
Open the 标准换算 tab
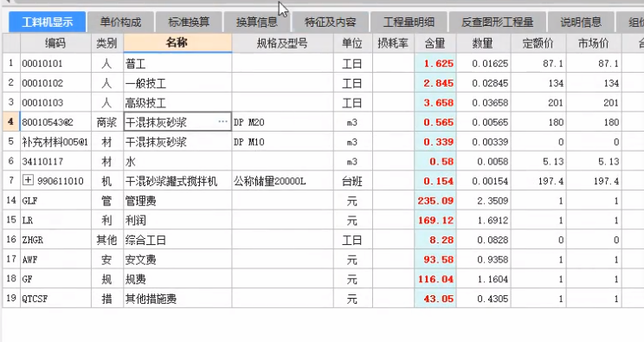189,23
